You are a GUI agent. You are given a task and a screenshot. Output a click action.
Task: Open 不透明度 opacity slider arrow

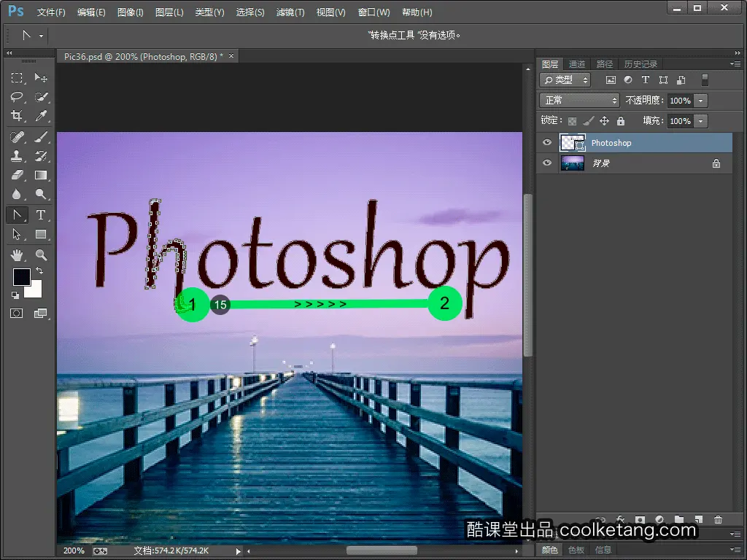tap(701, 101)
